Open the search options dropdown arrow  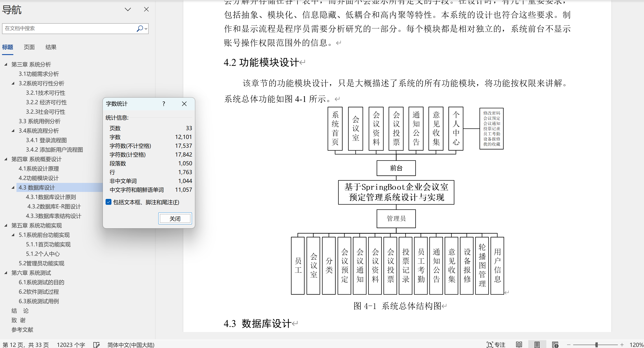click(x=146, y=29)
